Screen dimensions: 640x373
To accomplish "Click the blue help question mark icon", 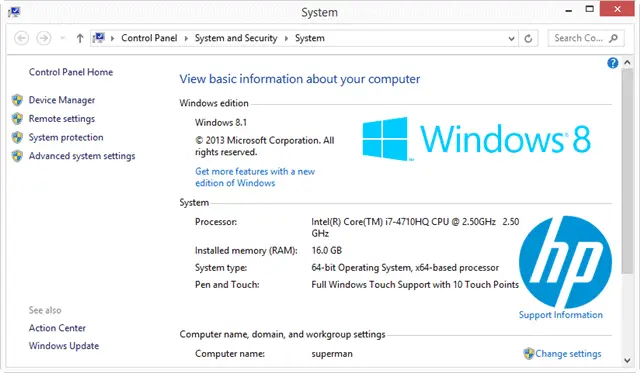I will (612, 63).
